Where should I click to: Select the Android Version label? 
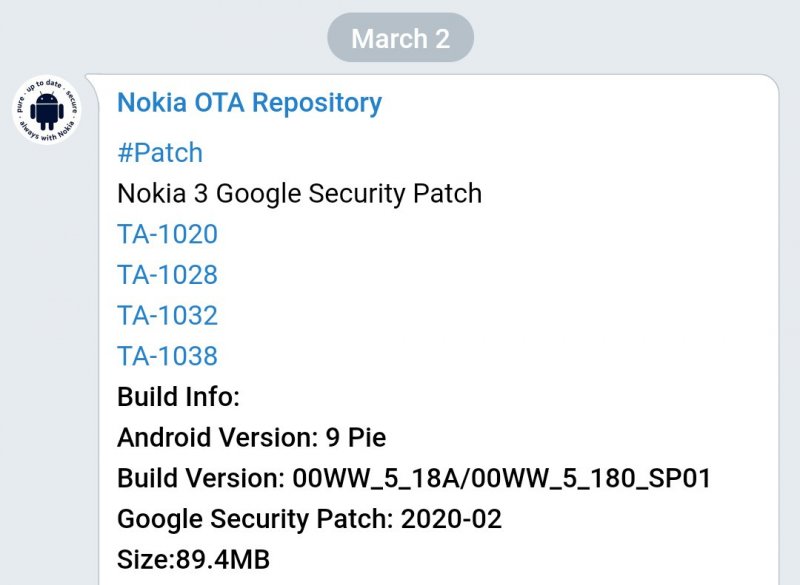pos(217,438)
